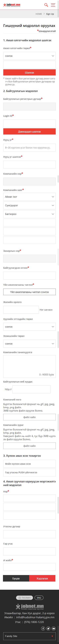Open the Family Site dropdown
Viewport: 59px width, 644px height.
pos(29,636)
